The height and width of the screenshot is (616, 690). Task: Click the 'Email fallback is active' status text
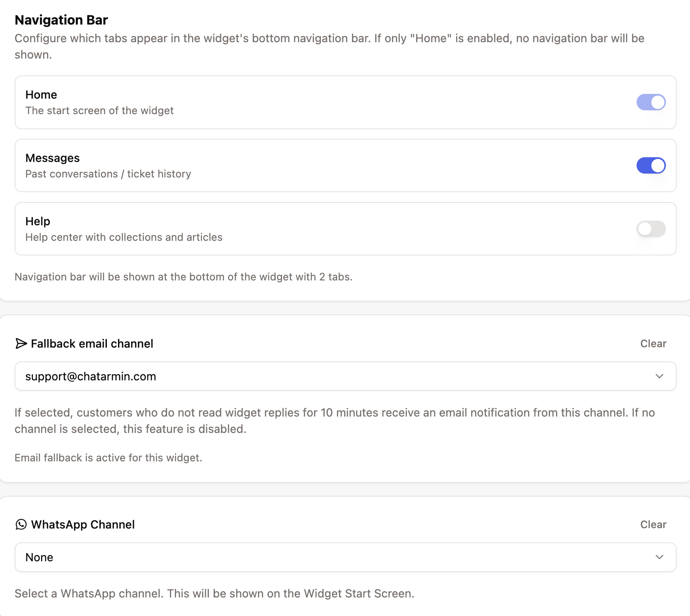coord(108,457)
